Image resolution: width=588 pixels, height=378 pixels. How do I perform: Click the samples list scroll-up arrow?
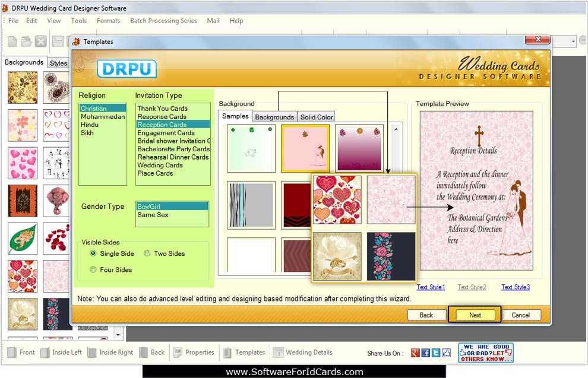(396, 129)
